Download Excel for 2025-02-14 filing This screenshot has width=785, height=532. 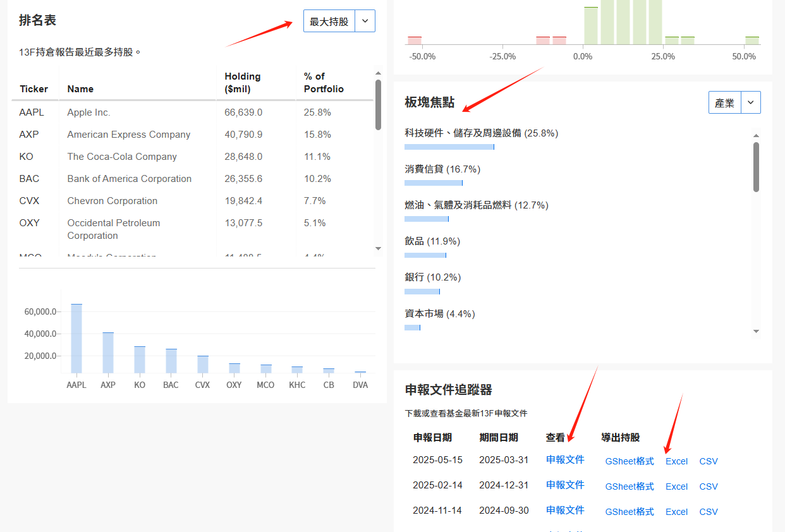676,487
